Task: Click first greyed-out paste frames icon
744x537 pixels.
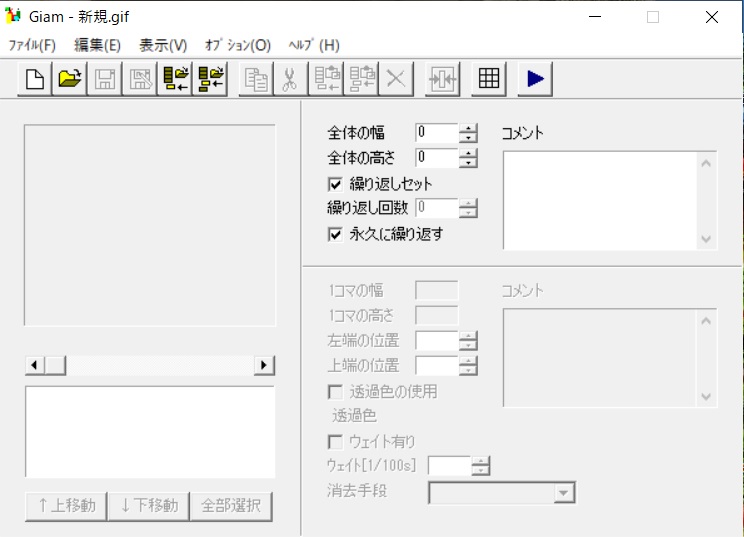Action: [x=326, y=79]
